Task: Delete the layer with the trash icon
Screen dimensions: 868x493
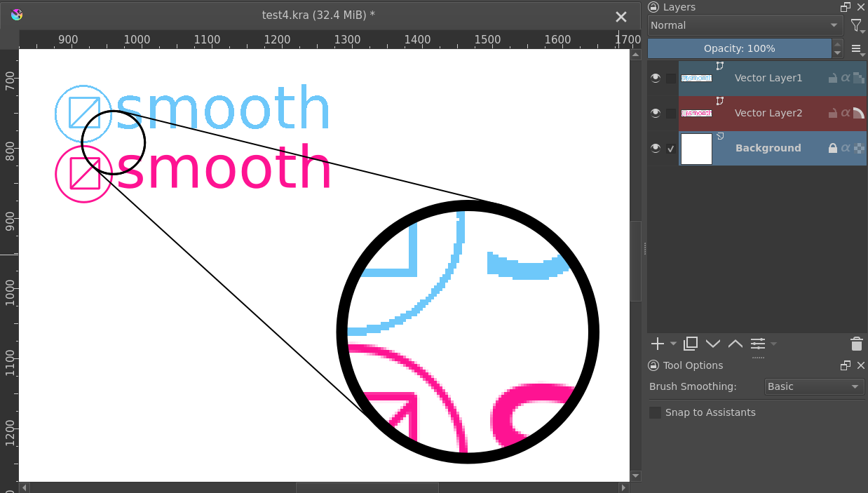Action: [856, 344]
